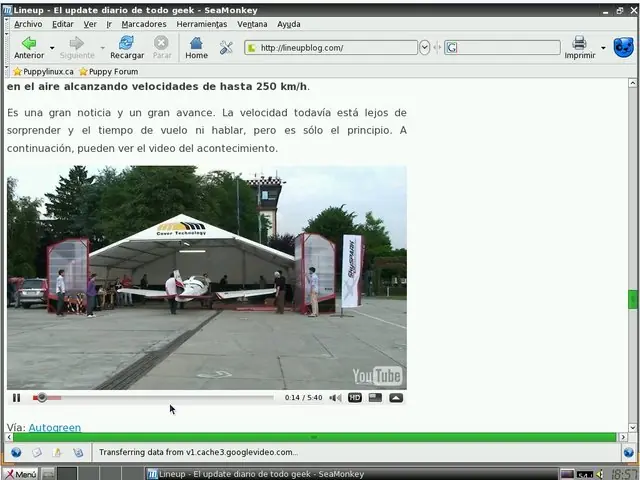Image resolution: width=640 pixels, height=480 pixels.
Task: Open the Siguiente history dropdown arrow
Action: 102,48
